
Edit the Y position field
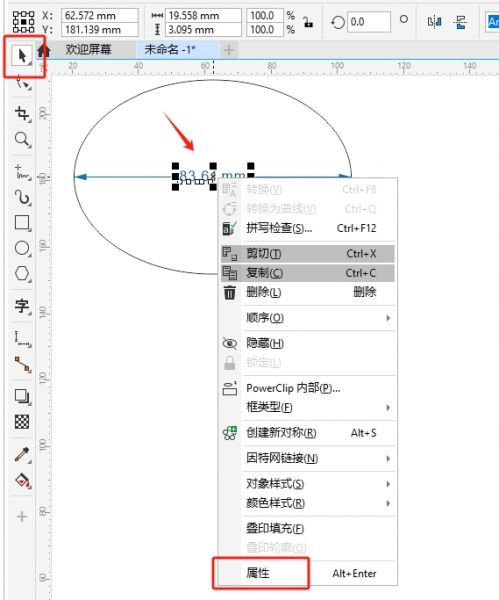click(x=100, y=29)
